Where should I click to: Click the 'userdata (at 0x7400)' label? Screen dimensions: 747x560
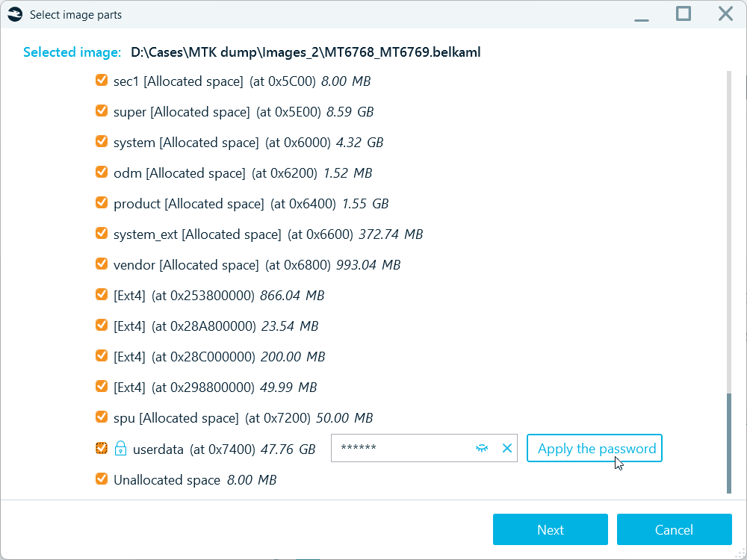click(194, 449)
